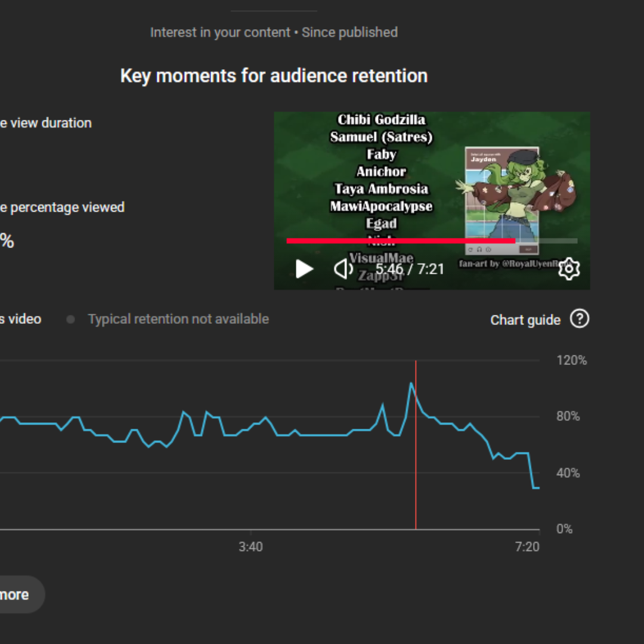Click the 40% axis label
This screenshot has height=644, width=644.
(x=568, y=473)
